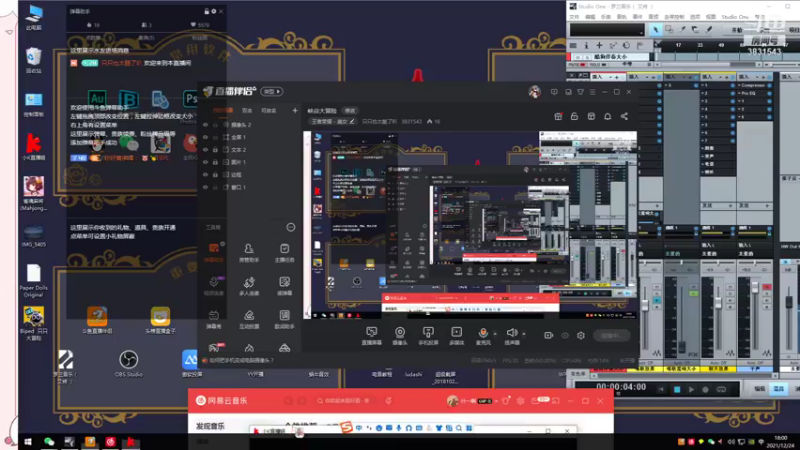Open the 编辑 menu in Studio One
The width and height of the screenshot is (800, 450).
click(x=590, y=17)
